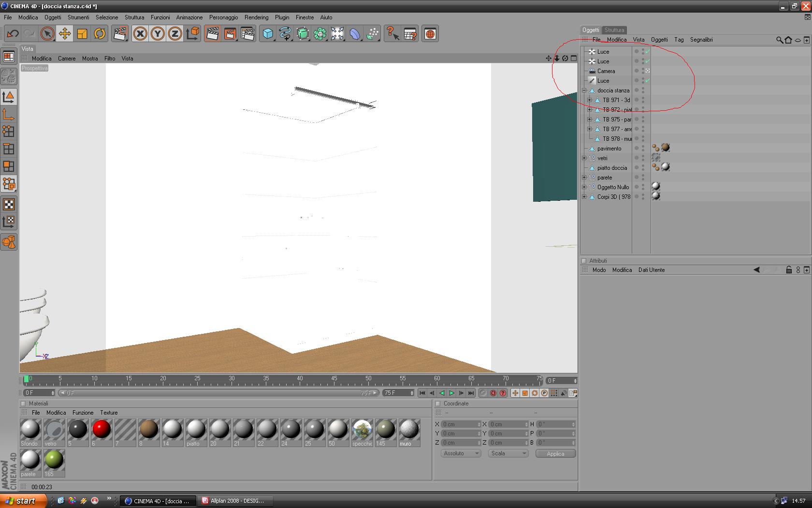Click frame 30 on the timeline
The height and width of the screenshot is (508, 812).
pyautogui.click(x=232, y=379)
